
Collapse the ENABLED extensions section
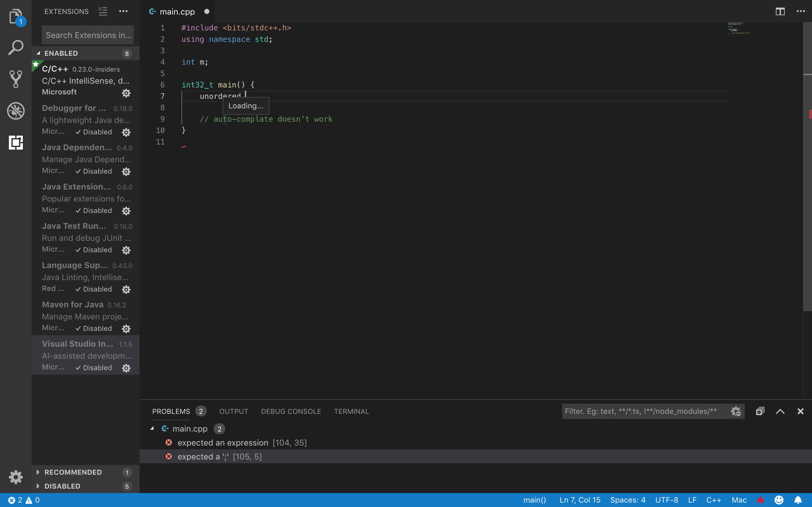62,53
